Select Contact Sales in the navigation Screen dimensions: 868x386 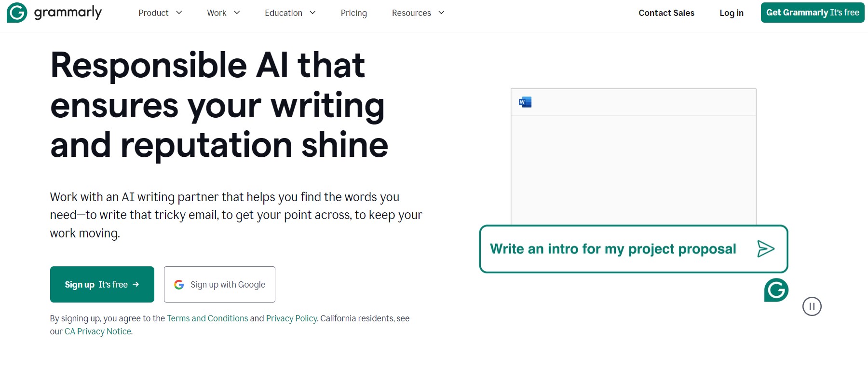tap(666, 13)
